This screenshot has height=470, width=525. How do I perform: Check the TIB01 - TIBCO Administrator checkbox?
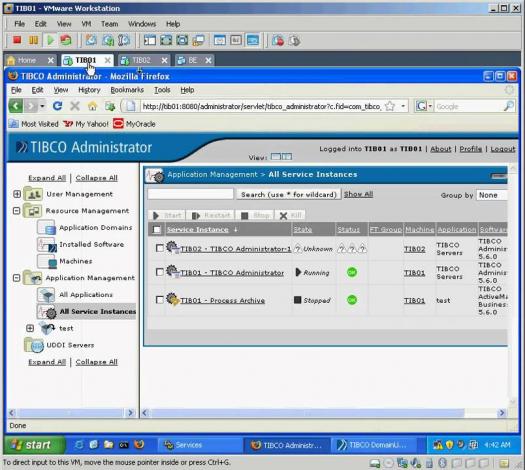[x=160, y=272]
